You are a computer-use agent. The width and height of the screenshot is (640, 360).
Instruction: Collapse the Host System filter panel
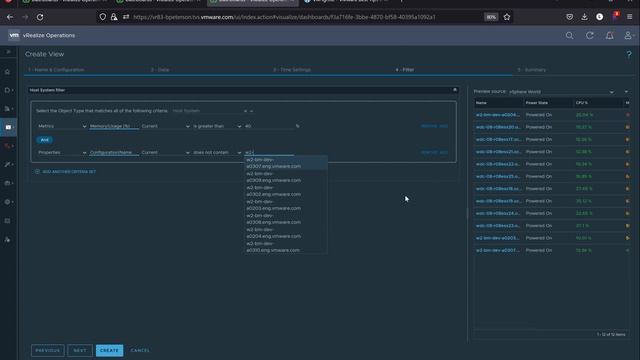point(455,90)
